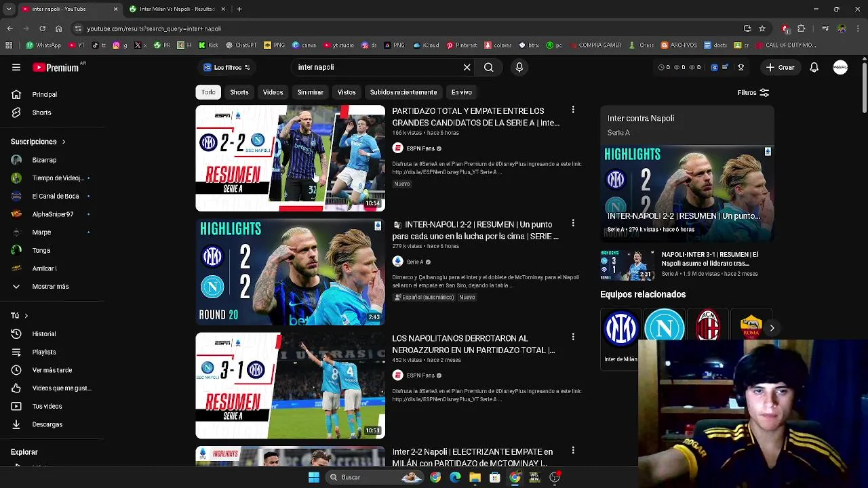The width and height of the screenshot is (868, 488).
Task: Bookmark this page with star icon
Action: [762, 28]
